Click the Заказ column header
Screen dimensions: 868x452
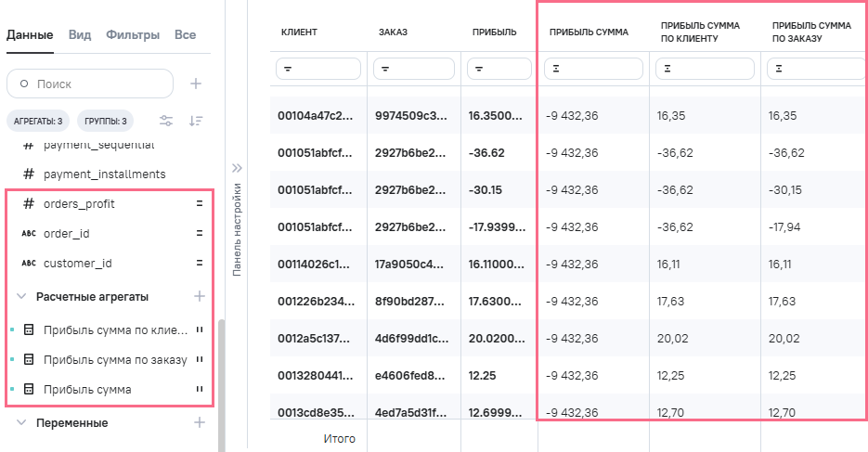click(x=393, y=32)
